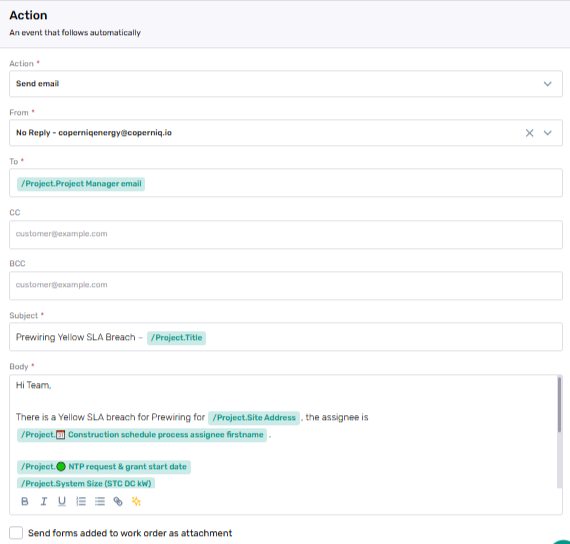This screenshot has height=544, width=570.
Task: Toggle bold formatting in body editor
Action: [25, 501]
